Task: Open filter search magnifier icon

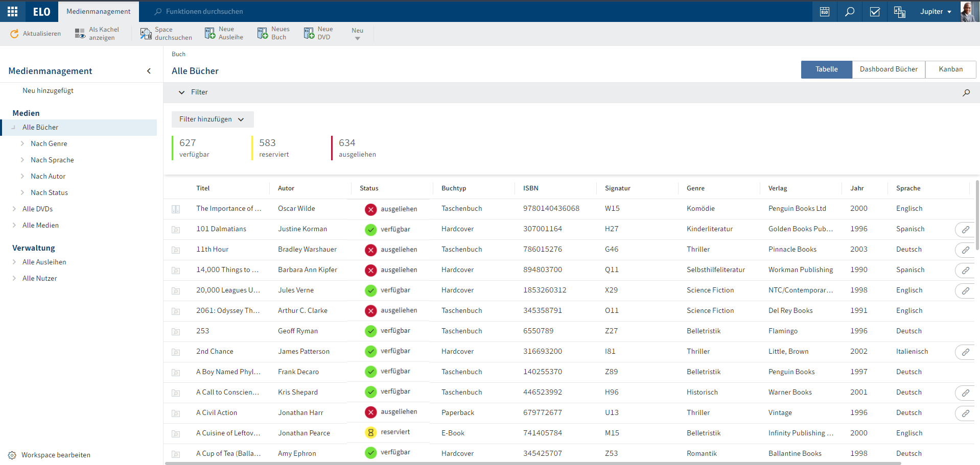Action: tap(966, 92)
